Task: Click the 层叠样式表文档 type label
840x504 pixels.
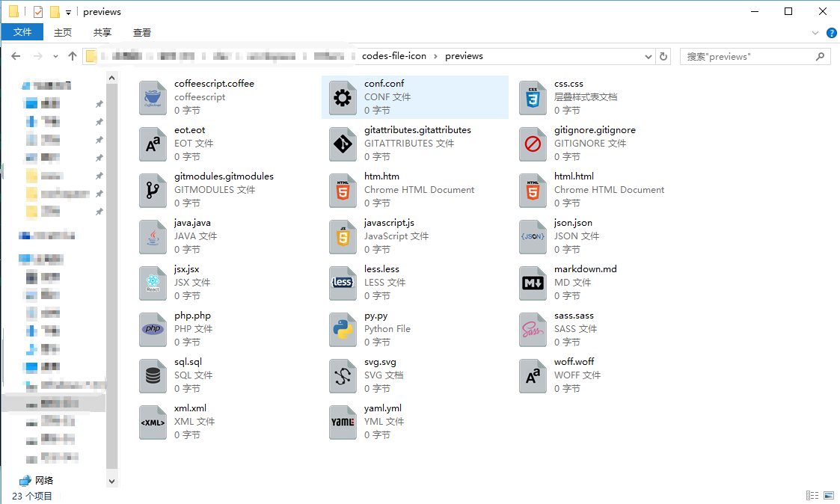Action: [586, 97]
